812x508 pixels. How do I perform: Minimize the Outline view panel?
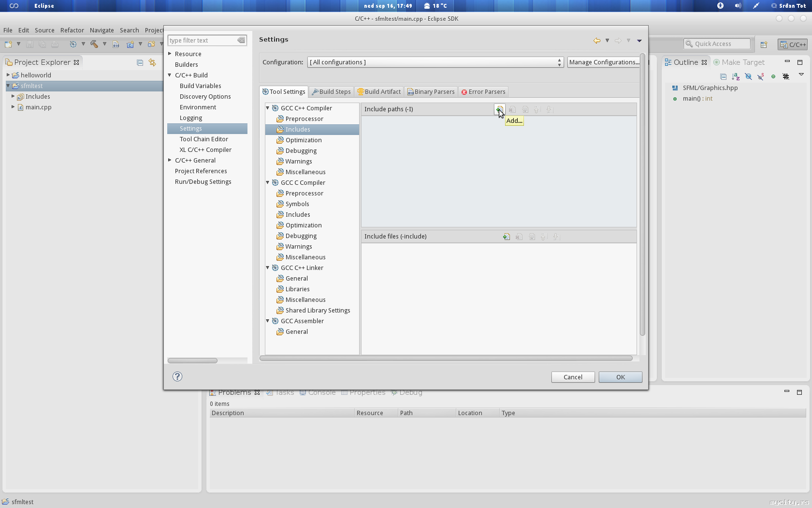click(x=787, y=61)
